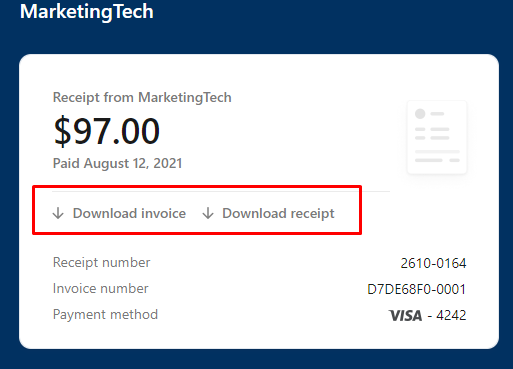The height and width of the screenshot is (369, 513).
Task: Click invoice number D7DE68F0-0001
Action: (416, 289)
